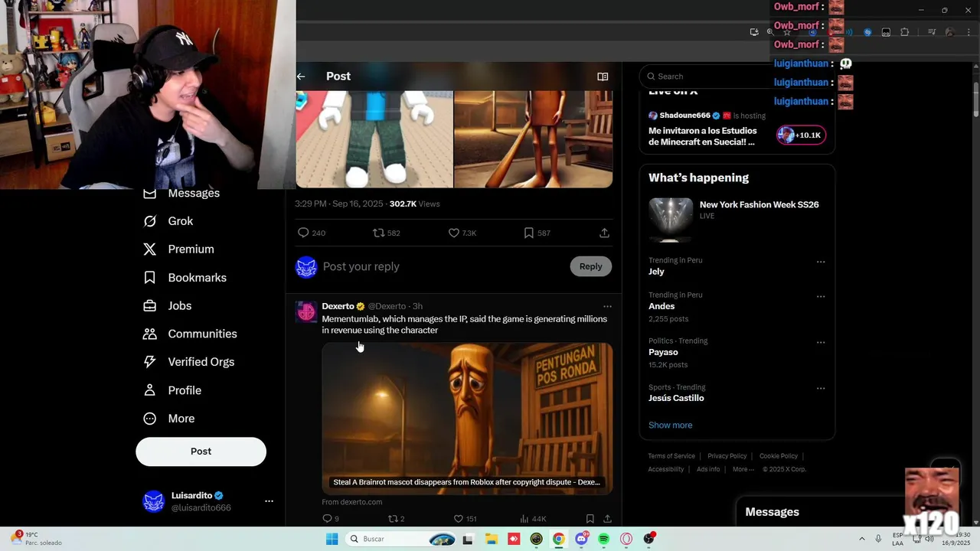Open File Explorer from the taskbar
This screenshot has height=551, width=980.
tap(491, 540)
